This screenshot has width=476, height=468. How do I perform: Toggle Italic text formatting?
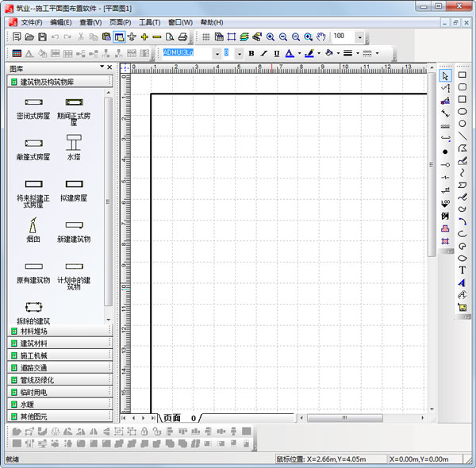[x=264, y=53]
